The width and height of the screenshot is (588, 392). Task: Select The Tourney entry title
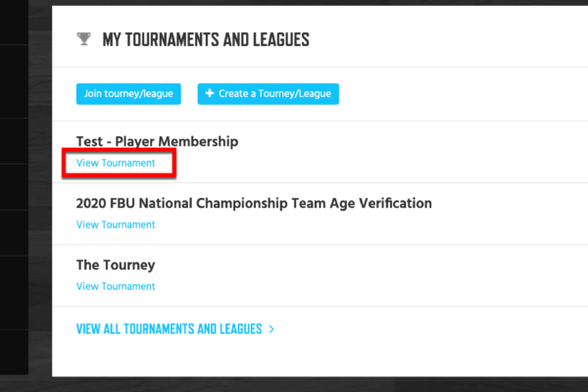[x=116, y=266]
